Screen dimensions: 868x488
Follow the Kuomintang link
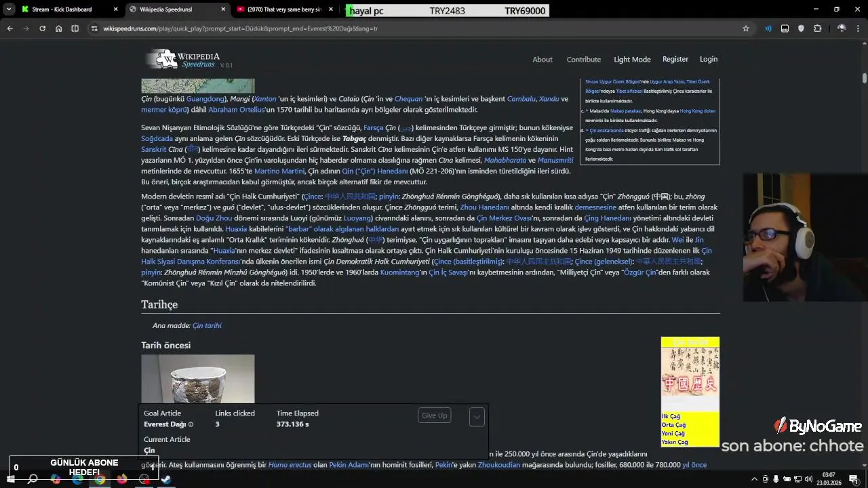399,272
